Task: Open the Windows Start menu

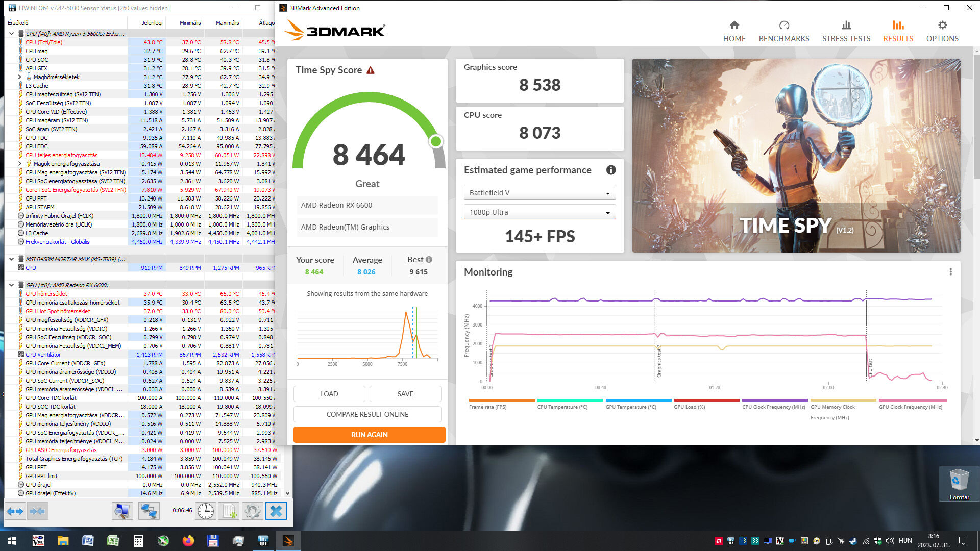Action: (12, 541)
